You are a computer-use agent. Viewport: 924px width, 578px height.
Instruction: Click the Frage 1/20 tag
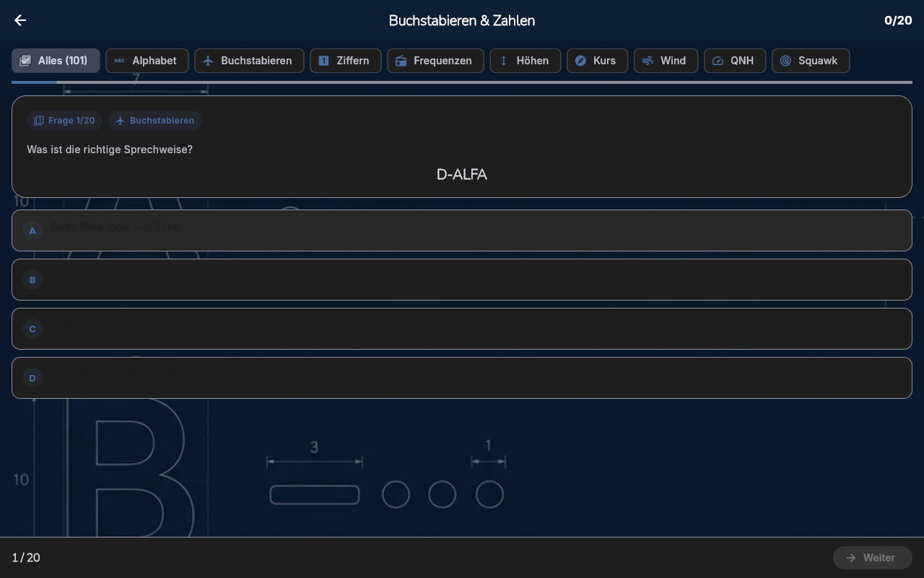click(65, 121)
